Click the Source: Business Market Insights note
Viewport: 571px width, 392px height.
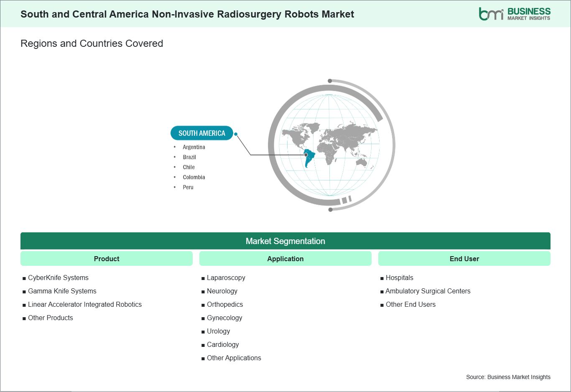click(508, 377)
